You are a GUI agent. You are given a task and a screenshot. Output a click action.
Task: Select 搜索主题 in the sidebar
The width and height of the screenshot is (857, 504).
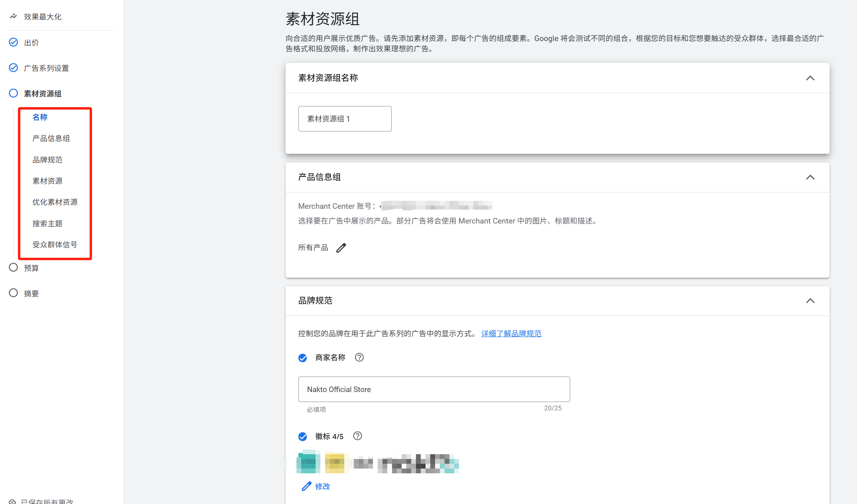47,223
